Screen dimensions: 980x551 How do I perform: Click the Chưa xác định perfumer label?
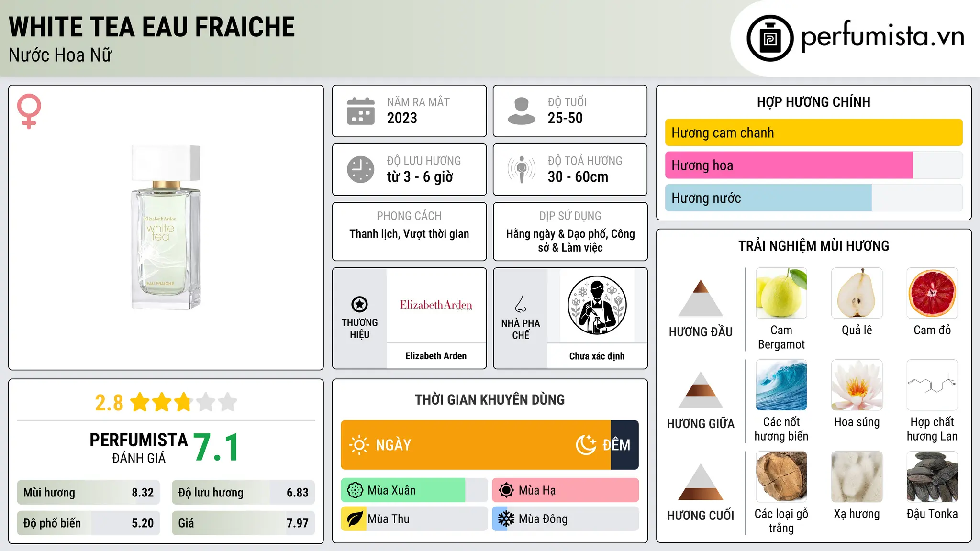pyautogui.click(x=597, y=356)
